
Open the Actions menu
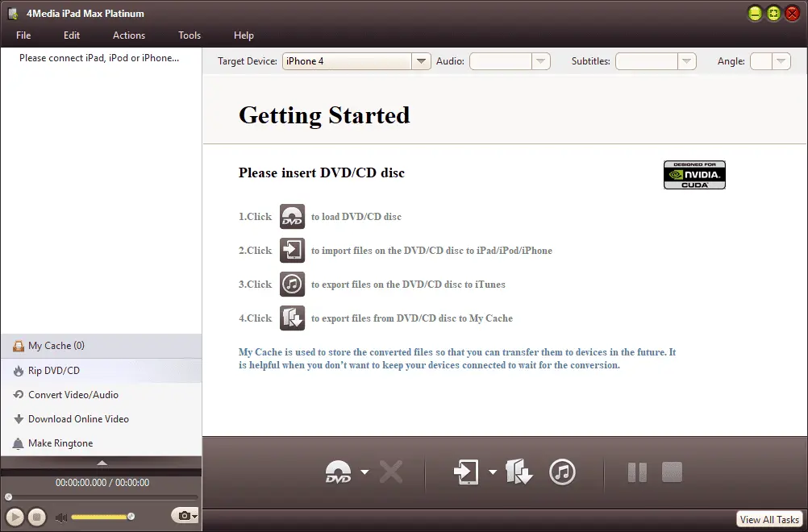point(129,35)
